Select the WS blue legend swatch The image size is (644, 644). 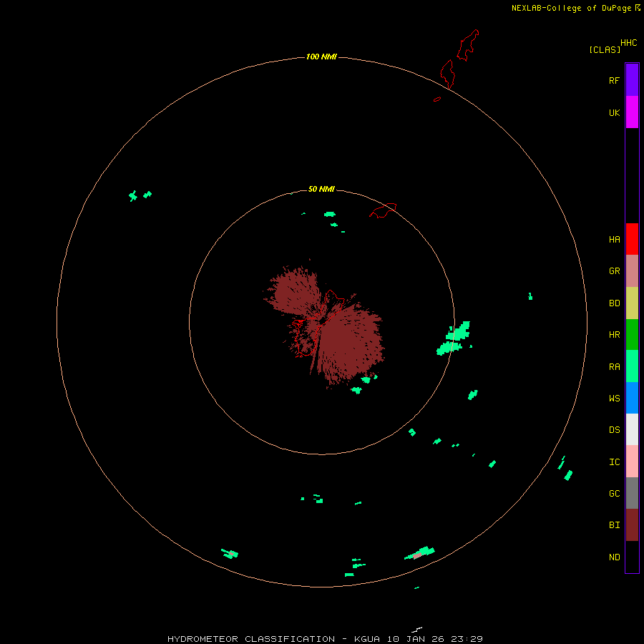point(632,398)
